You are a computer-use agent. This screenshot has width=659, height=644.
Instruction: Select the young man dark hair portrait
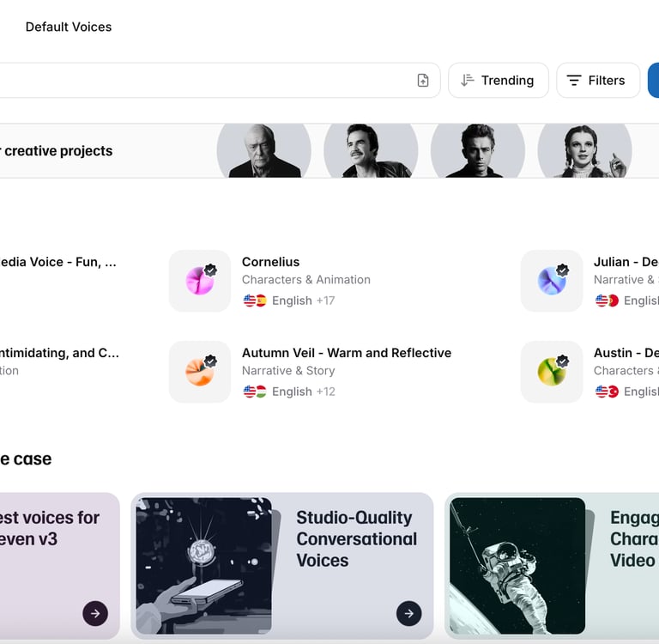(477, 151)
